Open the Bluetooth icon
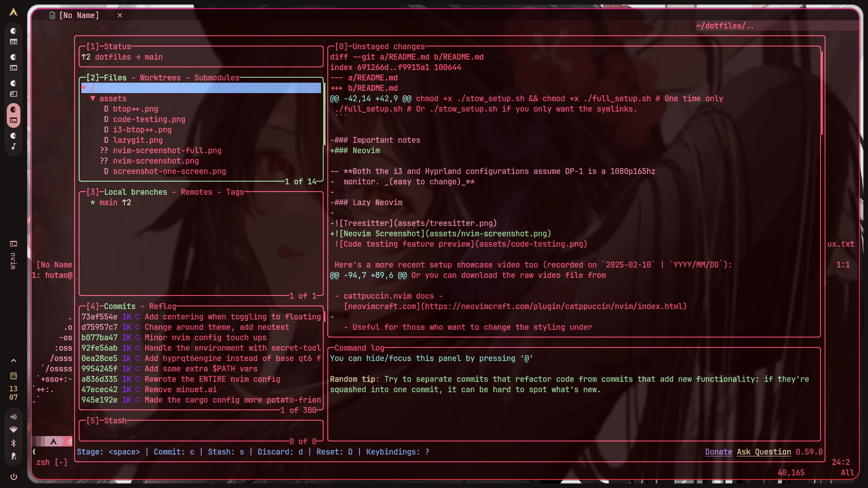The image size is (868, 488). [x=14, y=443]
